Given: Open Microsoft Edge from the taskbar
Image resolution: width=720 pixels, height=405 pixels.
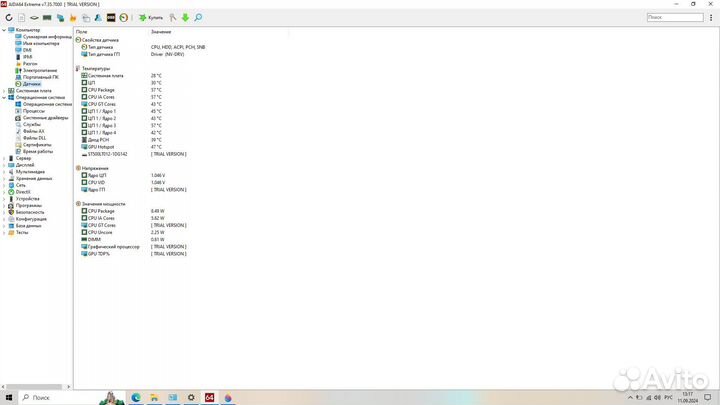Looking at the screenshot, I should [x=136, y=398].
